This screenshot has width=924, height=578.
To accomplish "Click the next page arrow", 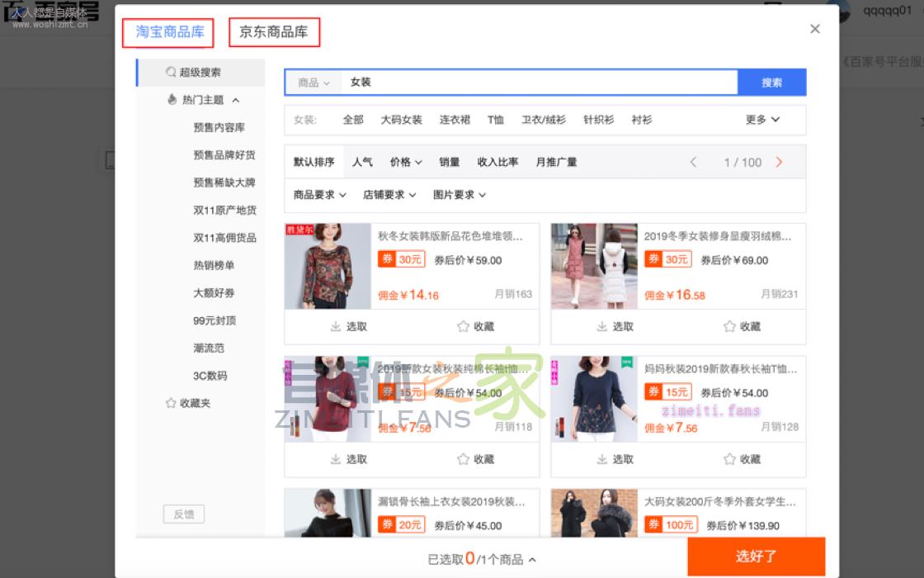I will pos(779,163).
